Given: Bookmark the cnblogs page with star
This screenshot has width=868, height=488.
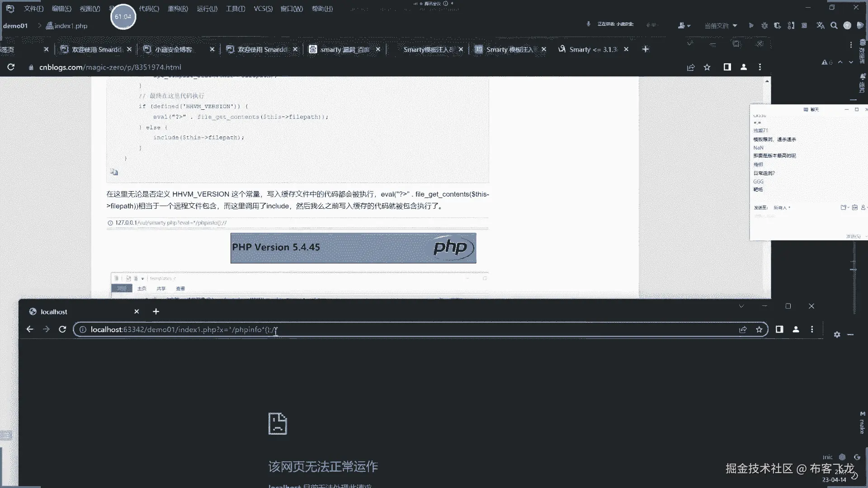Looking at the screenshot, I should pos(707,67).
